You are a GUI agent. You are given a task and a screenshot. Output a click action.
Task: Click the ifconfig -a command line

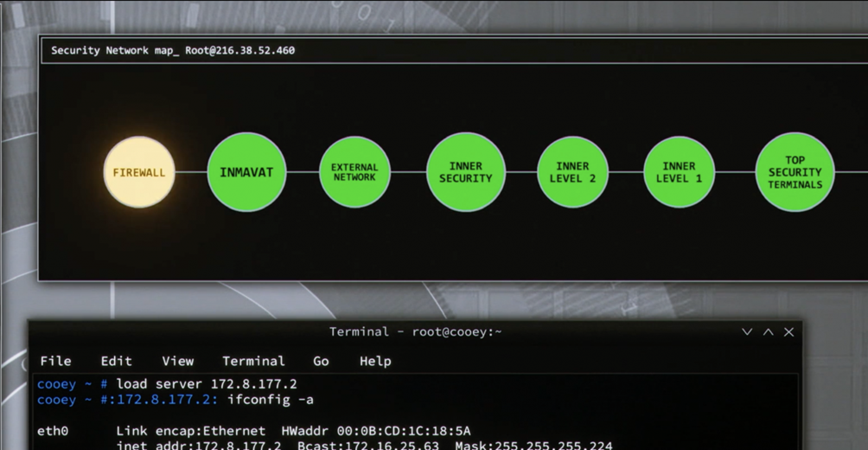point(270,400)
